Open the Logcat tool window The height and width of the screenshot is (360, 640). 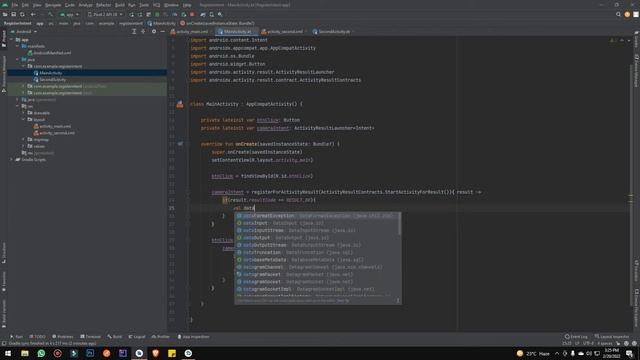pos(137,337)
